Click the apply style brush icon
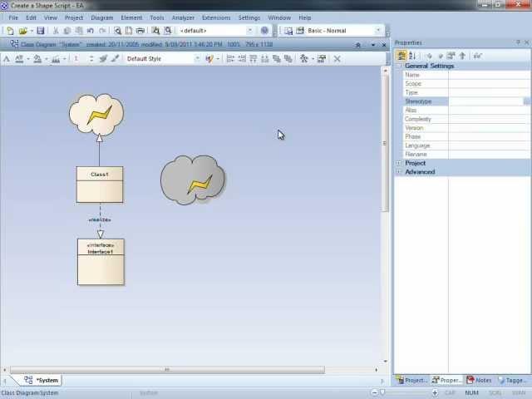The height and width of the screenshot is (399, 532). click(116, 59)
